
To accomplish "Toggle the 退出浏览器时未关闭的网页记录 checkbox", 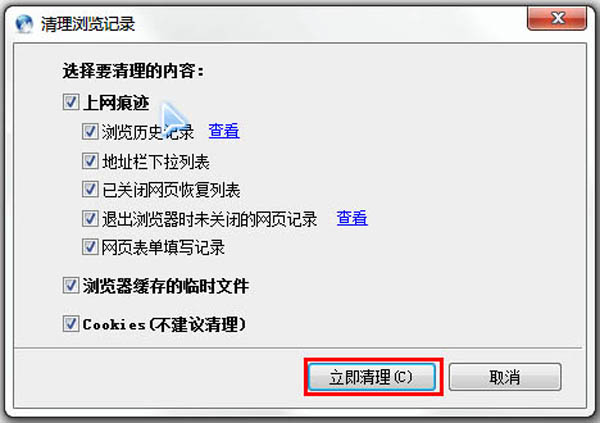I will coord(90,219).
